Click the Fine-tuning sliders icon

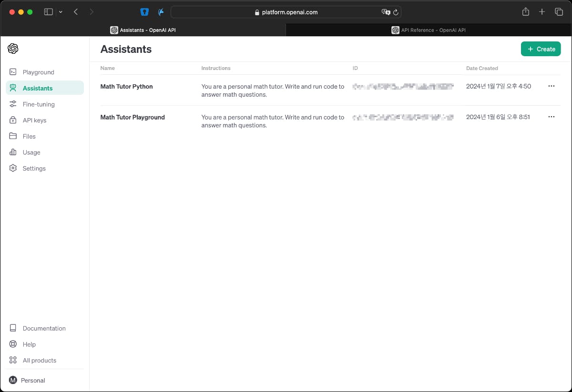13,104
